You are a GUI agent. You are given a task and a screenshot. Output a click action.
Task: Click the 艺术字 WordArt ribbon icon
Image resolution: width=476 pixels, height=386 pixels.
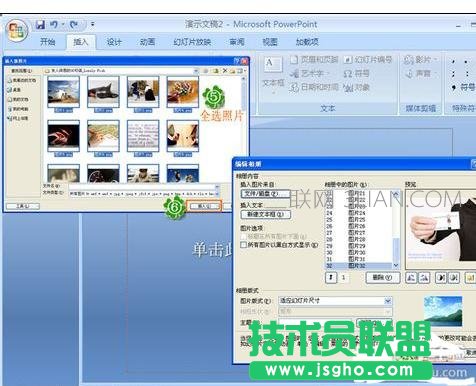click(309, 73)
